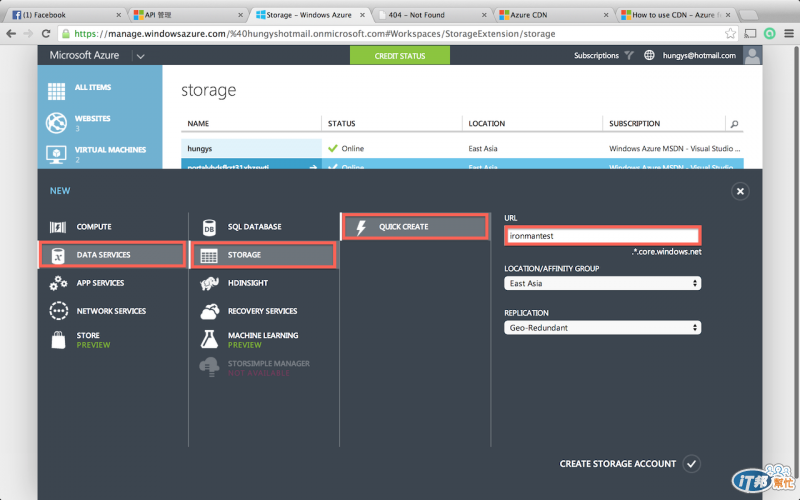The width and height of the screenshot is (800, 500).
Task: Select Compute category label
Action: point(94,227)
